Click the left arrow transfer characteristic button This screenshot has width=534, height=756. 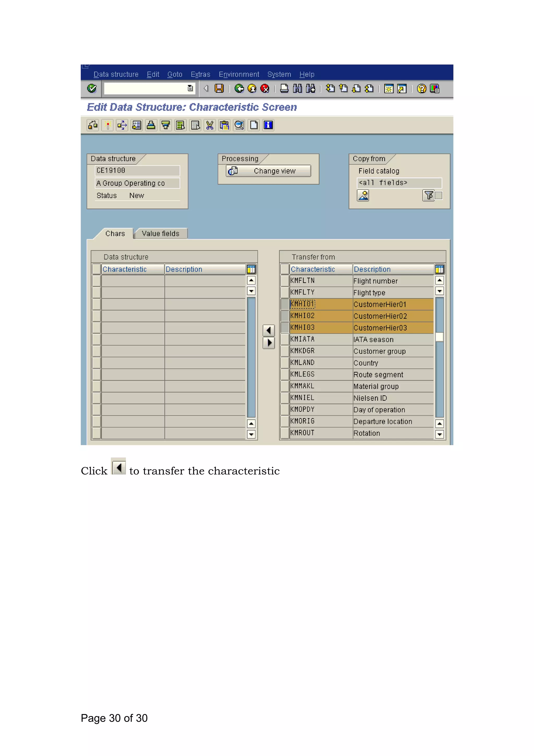[269, 330]
